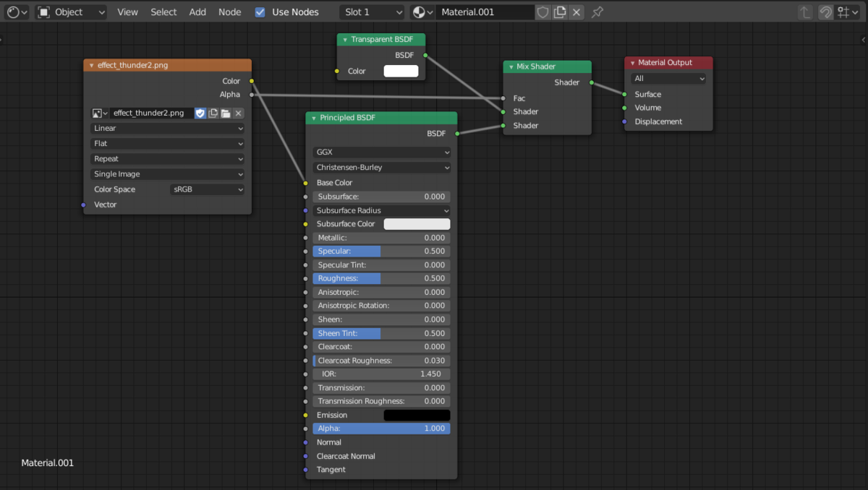The image size is (868, 490).
Task: Click the new image copy icon in the texture node
Action: tap(213, 113)
